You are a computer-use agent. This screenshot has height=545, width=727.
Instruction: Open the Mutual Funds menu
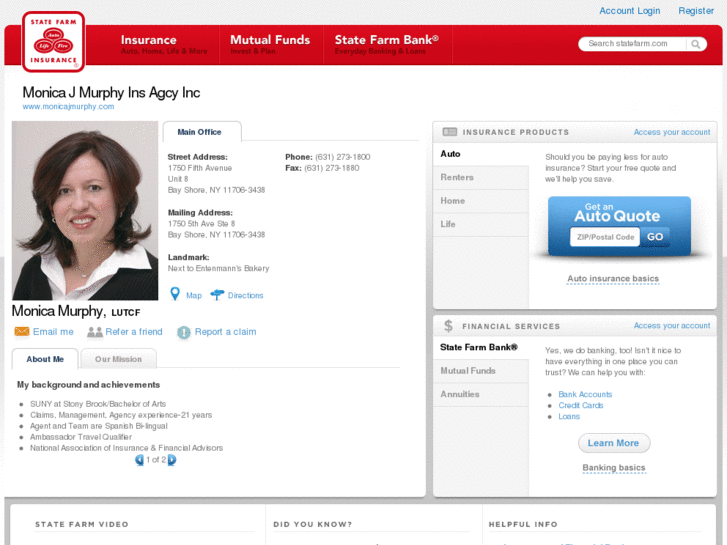coord(270,45)
